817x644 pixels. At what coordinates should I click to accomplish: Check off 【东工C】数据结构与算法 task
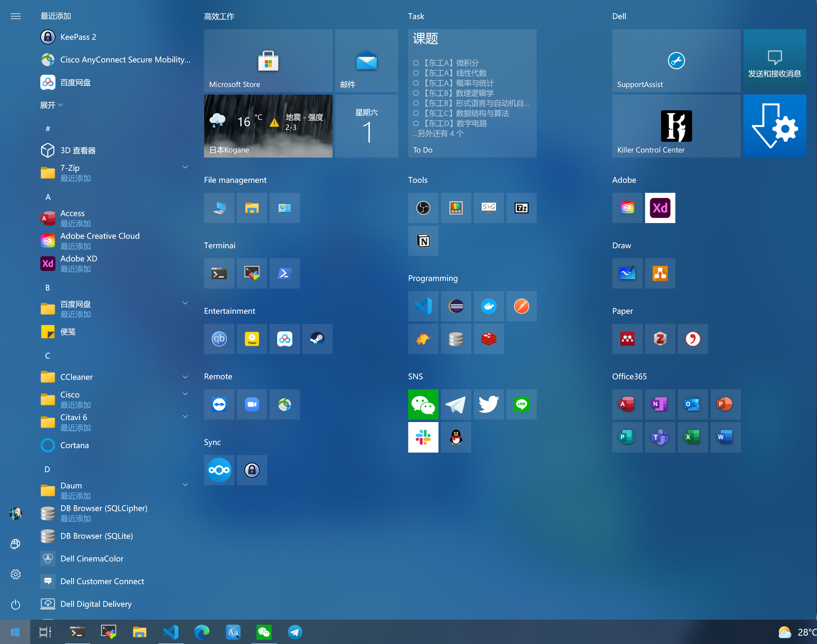(x=416, y=113)
